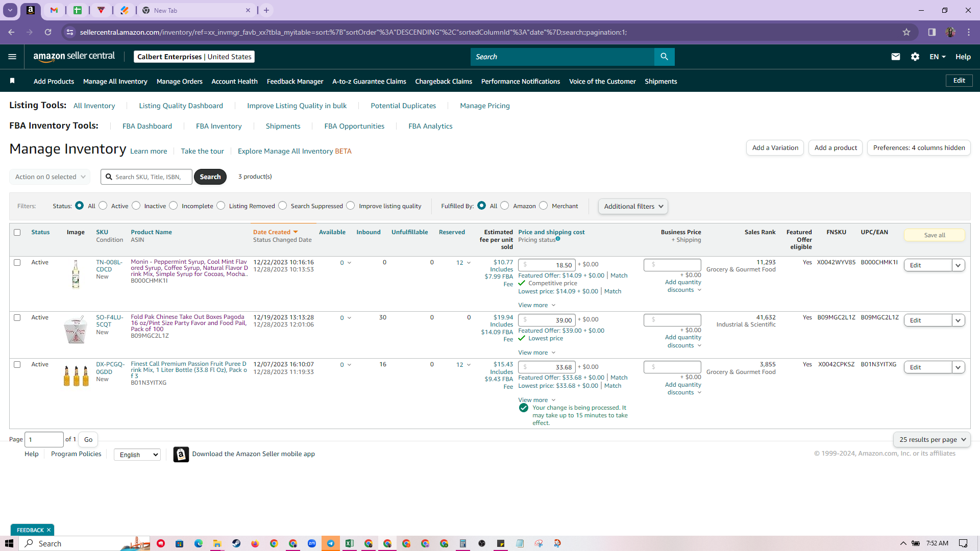Open the EN language selector in header

(x=938, y=57)
